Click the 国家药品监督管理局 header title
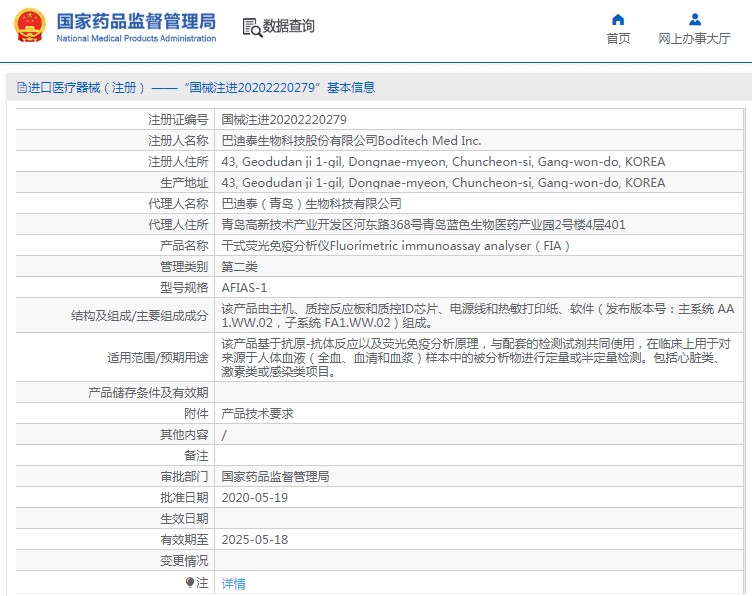752x596 pixels. point(136,22)
